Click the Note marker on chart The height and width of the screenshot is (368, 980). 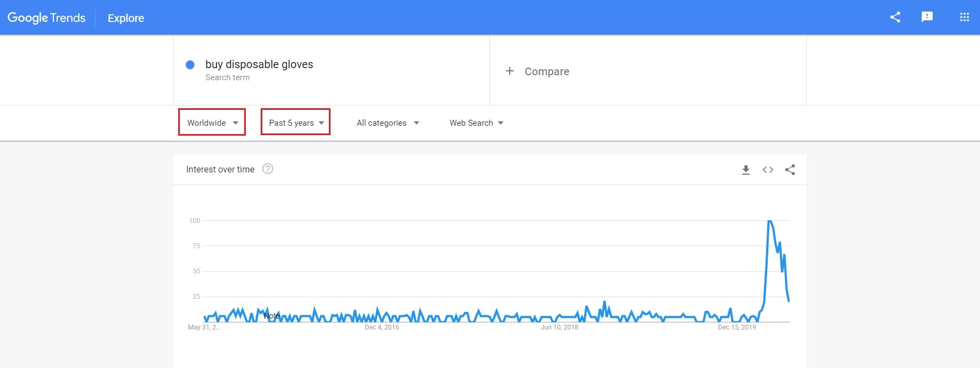[x=272, y=316]
